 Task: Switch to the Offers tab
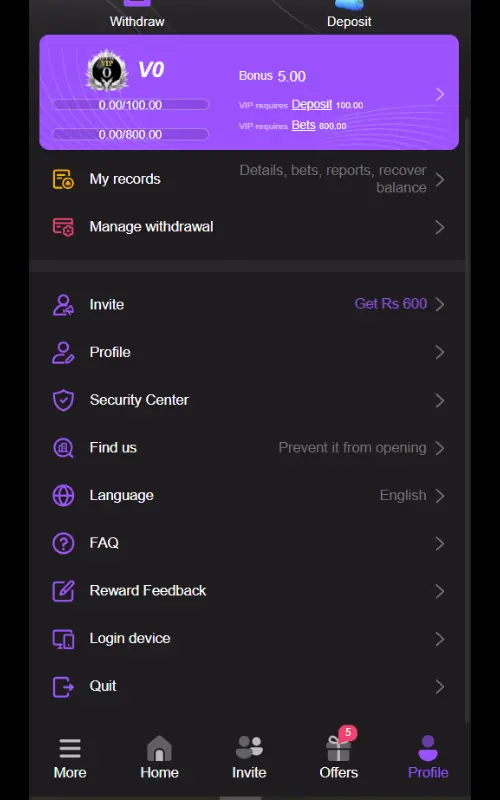tap(339, 754)
